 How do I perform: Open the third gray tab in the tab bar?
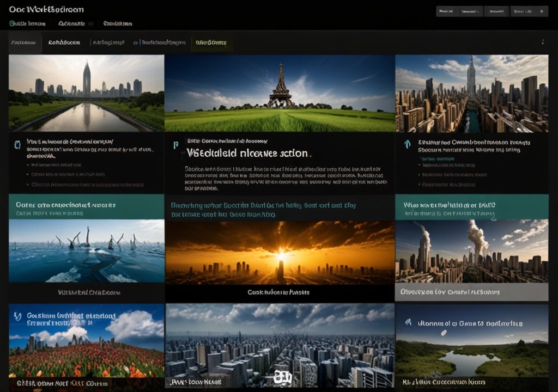pyautogui.click(x=108, y=42)
